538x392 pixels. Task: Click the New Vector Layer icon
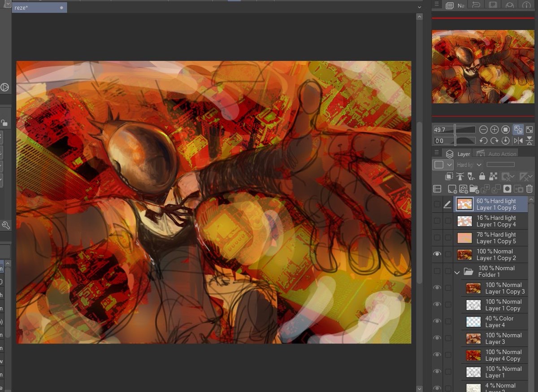pos(463,189)
